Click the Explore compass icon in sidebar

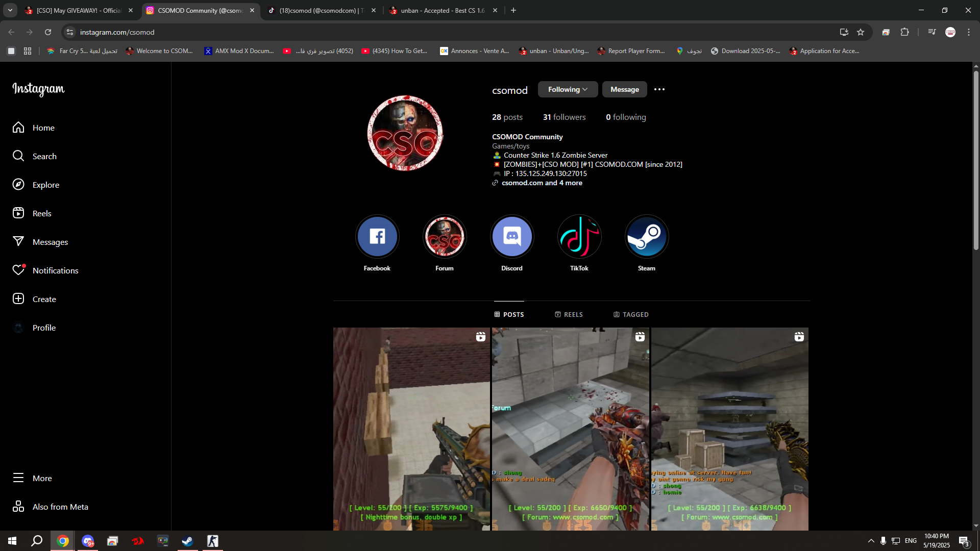tap(18, 185)
